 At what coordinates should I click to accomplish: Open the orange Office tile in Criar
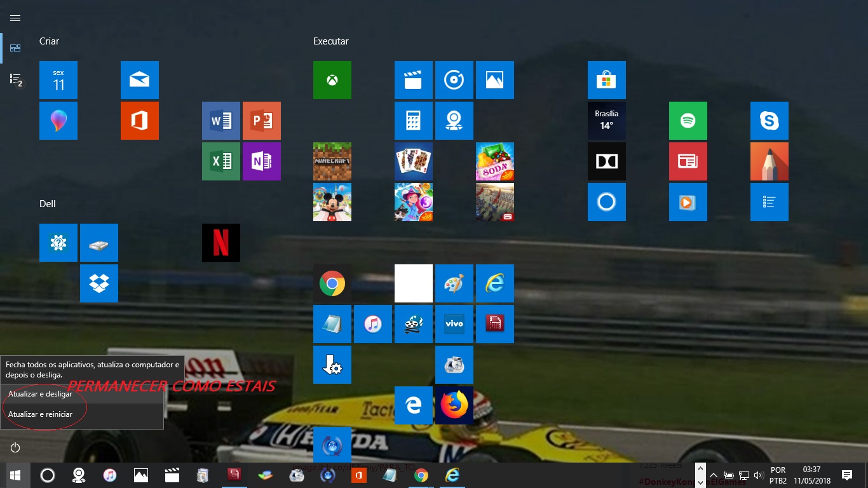pyautogui.click(x=140, y=121)
